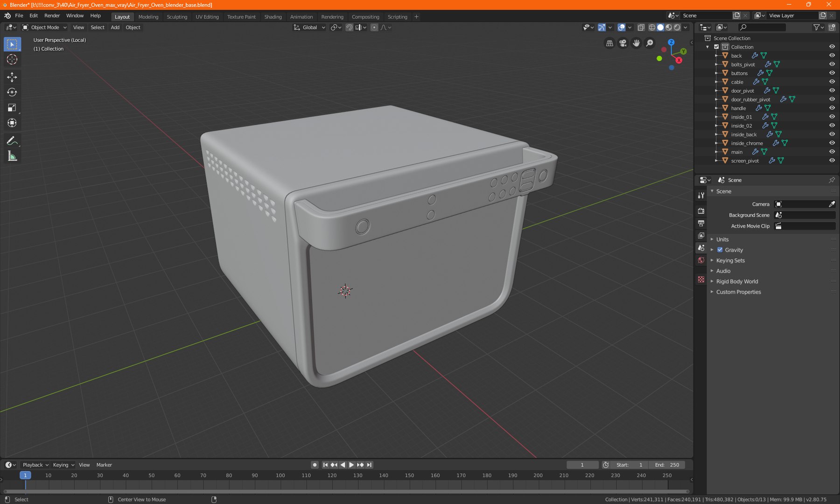Jump to the animation start frame

tap(325, 465)
